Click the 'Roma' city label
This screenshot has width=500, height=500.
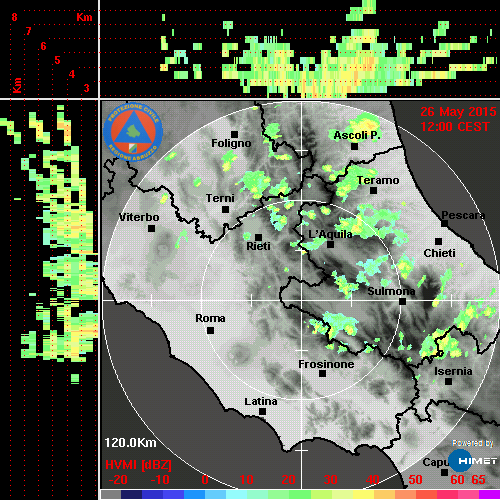tap(210, 318)
